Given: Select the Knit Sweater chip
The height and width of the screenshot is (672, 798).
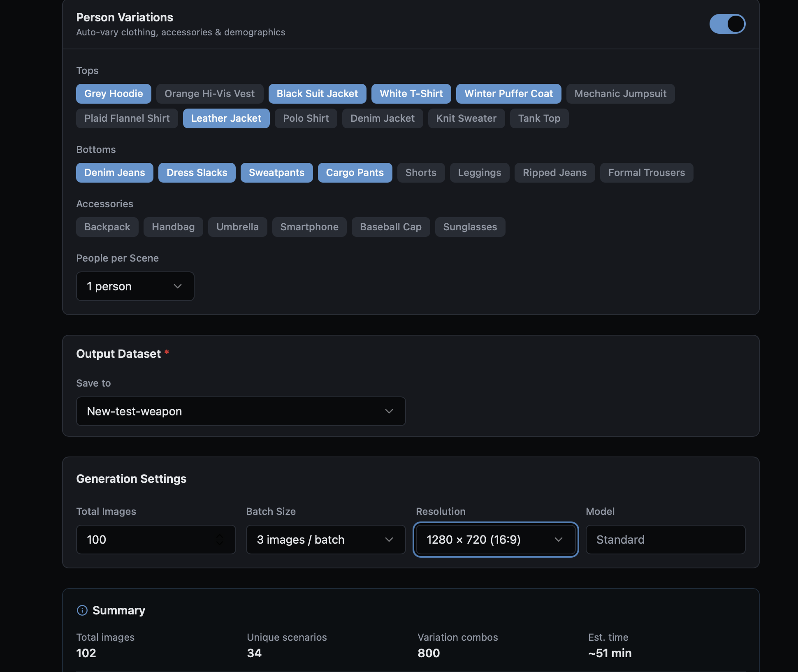Looking at the screenshot, I should pos(466,118).
